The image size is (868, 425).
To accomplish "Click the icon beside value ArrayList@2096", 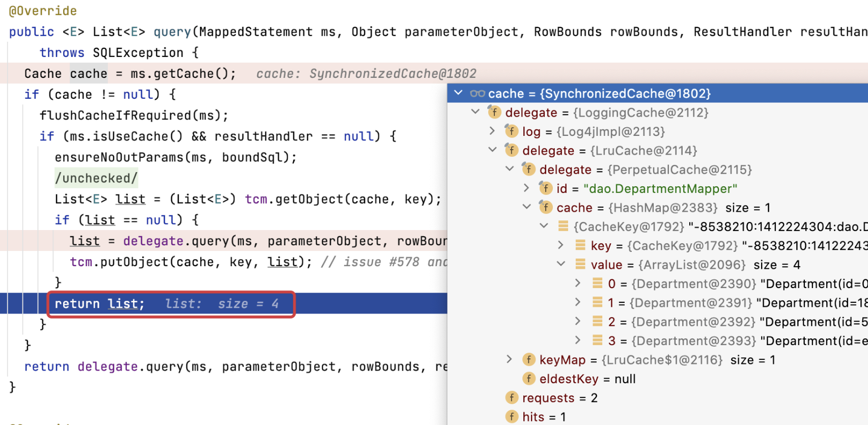I will tap(580, 264).
